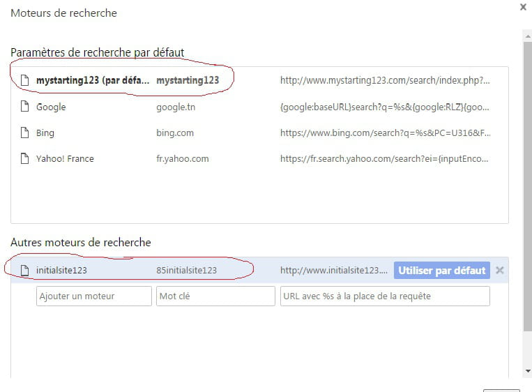Click the bing.com keyword
Viewport: 532px width, 392px height.
point(175,133)
